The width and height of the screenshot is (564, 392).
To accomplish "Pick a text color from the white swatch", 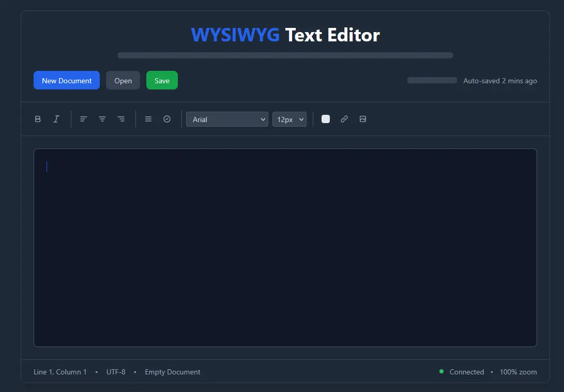I will [x=326, y=119].
